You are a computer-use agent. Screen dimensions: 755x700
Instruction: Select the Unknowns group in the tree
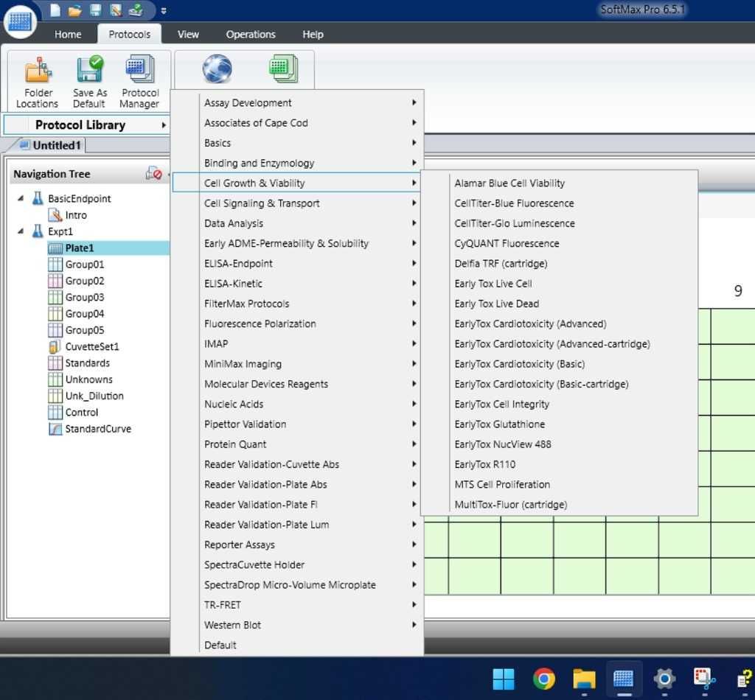click(89, 379)
